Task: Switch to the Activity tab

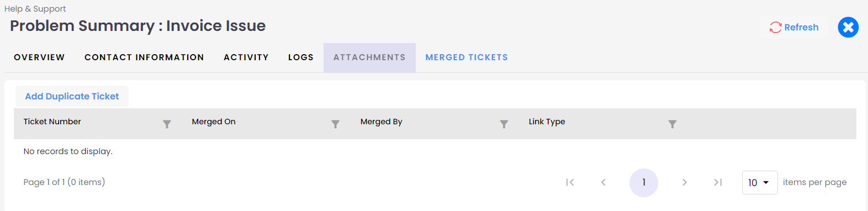Action: (246, 57)
